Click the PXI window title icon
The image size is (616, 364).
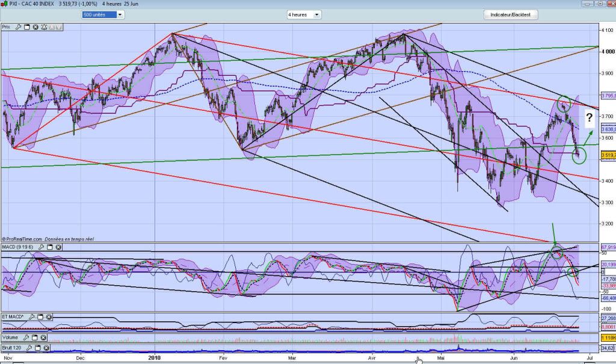click(5, 4)
